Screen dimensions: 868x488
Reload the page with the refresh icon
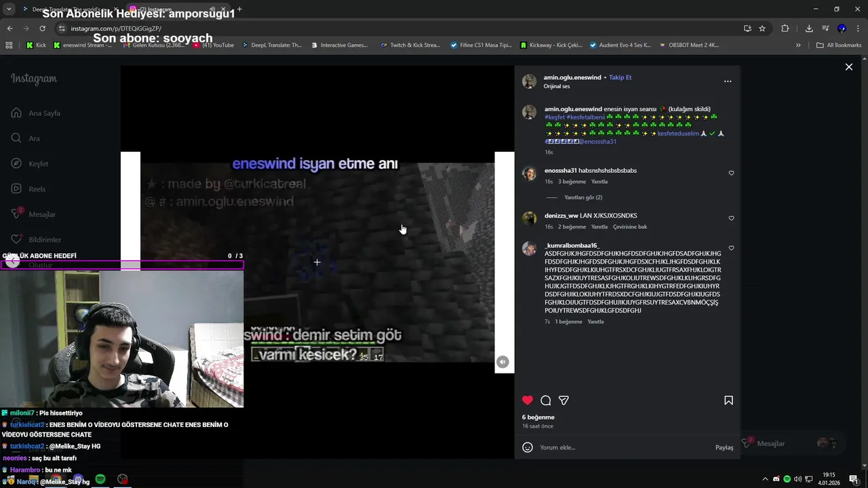[42, 28]
